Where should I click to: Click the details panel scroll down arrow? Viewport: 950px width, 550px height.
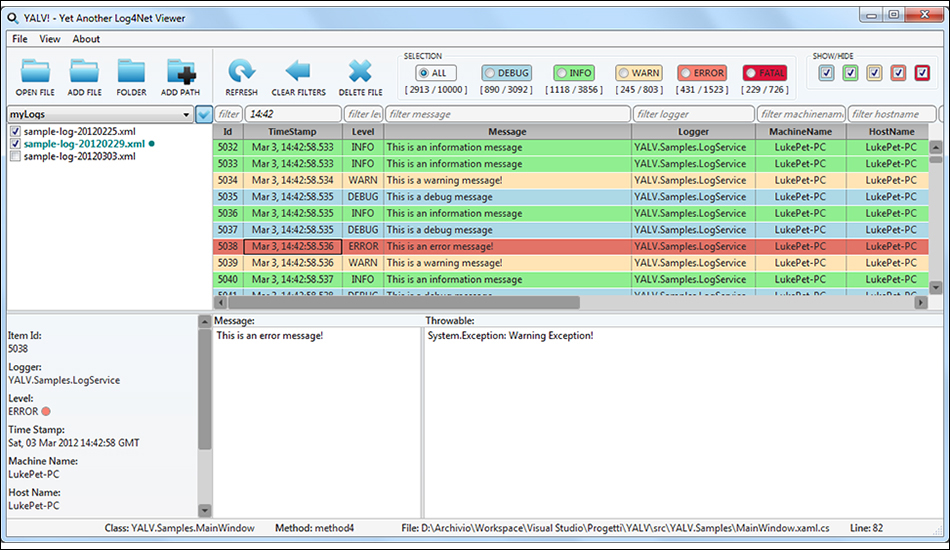coord(205,511)
